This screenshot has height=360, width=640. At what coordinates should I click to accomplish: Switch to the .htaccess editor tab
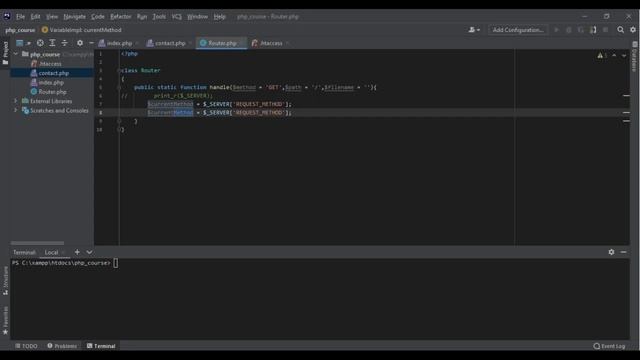coord(271,43)
